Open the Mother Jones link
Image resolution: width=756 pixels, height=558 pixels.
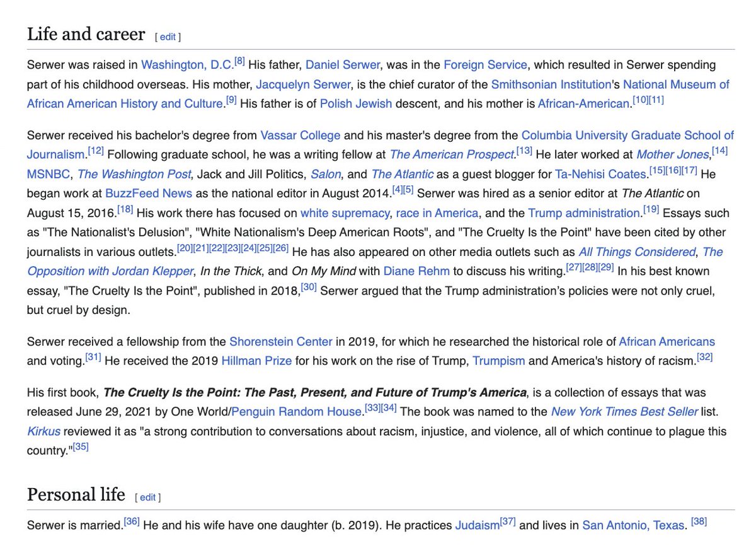(x=673, y=155)
